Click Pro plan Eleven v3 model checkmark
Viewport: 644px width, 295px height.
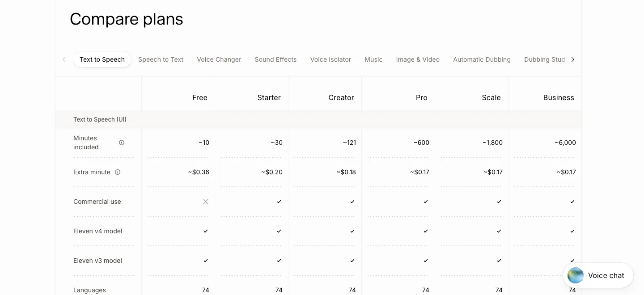click(x=426, y=261)
